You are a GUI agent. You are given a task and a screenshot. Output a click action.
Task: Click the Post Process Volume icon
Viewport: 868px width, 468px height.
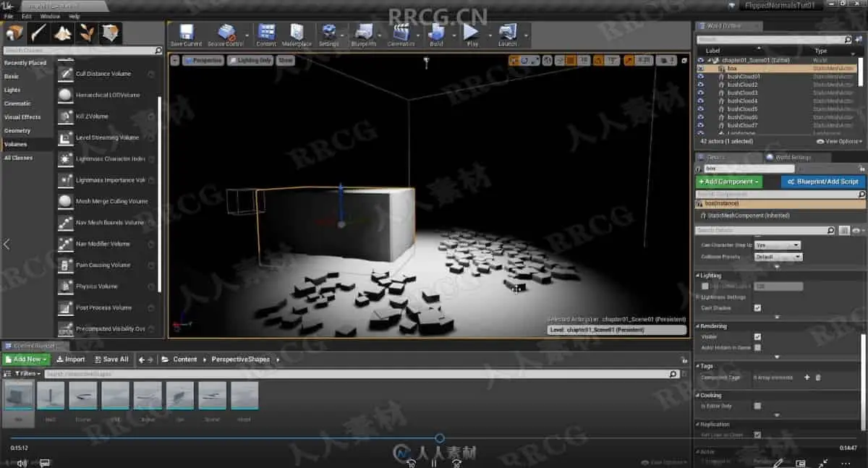point(65,307)
